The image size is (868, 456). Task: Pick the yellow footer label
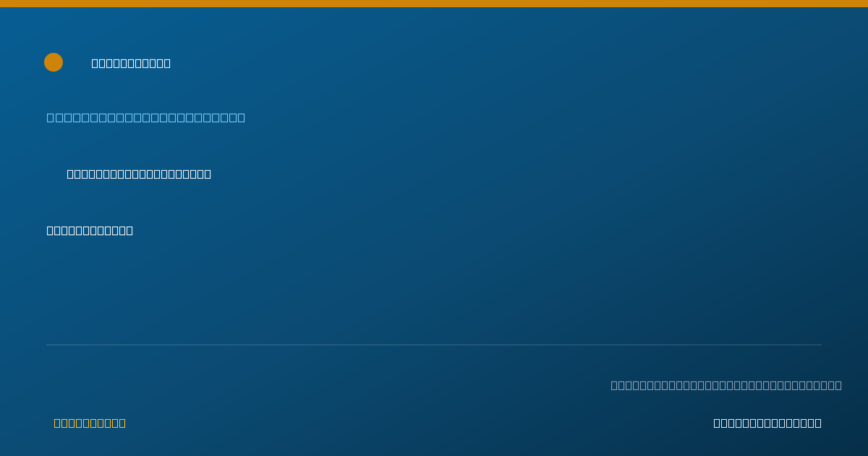(x=90, y=423)
